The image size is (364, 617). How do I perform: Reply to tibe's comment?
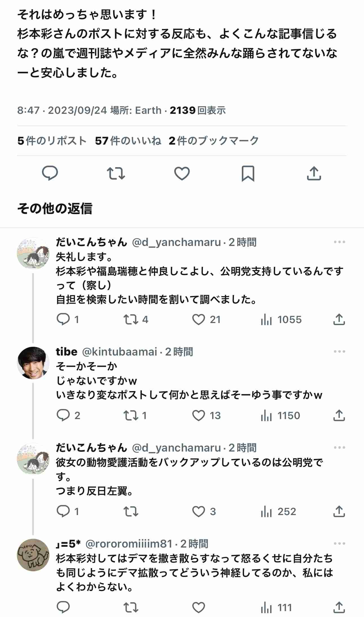[63, 415]
